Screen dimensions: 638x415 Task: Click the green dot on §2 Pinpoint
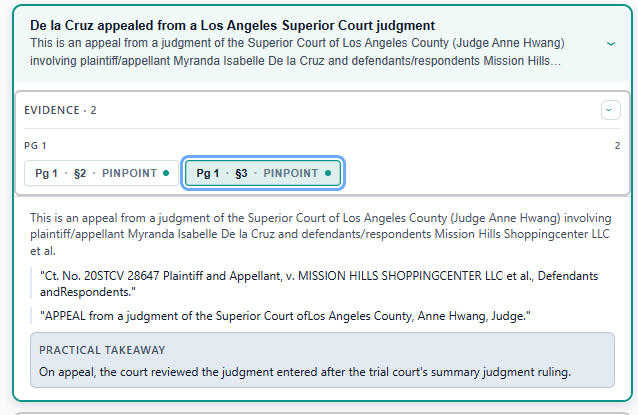(166, 173)
